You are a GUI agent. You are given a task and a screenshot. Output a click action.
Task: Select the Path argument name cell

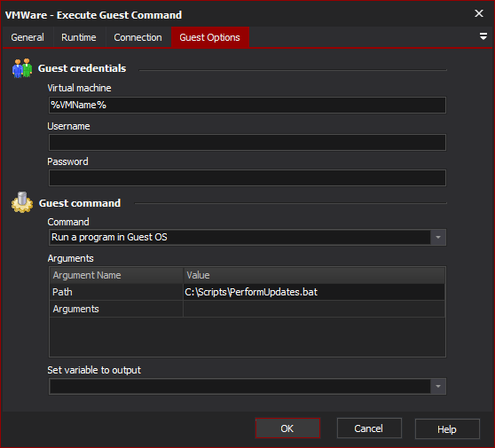[x=116, y=292]
